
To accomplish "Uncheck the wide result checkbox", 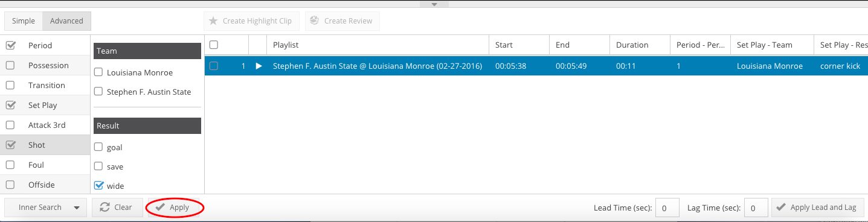I will pos(99,186).
